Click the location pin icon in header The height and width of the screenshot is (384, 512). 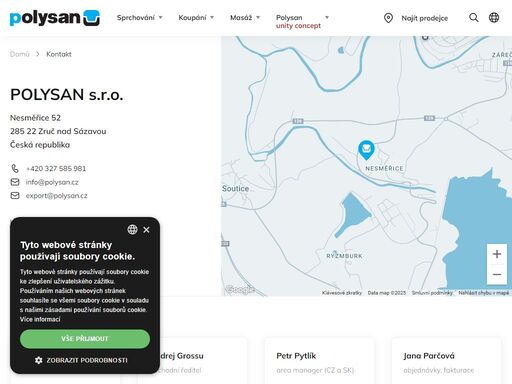click(x=388, y=18)
